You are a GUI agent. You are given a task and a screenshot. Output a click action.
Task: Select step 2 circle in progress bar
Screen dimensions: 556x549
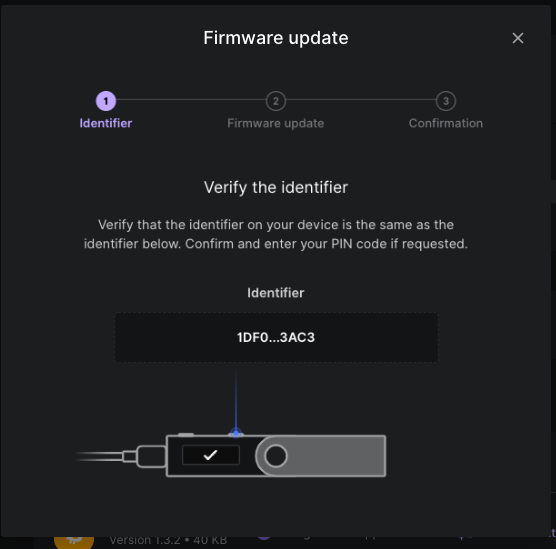pos(276,101)
